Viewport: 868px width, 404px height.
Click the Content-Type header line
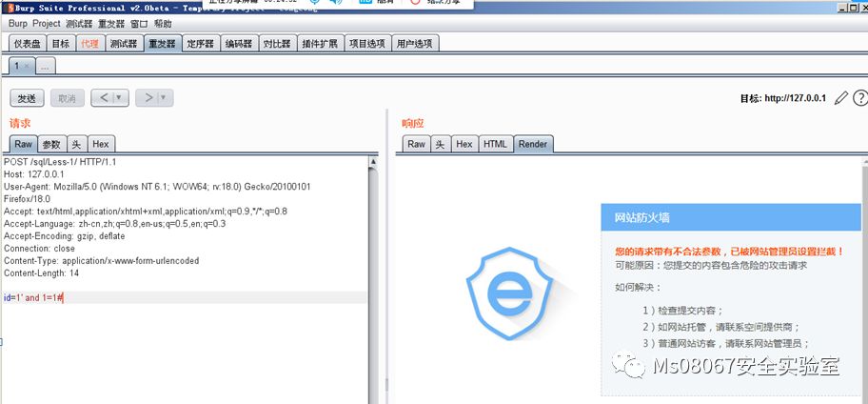pos(101,260)
